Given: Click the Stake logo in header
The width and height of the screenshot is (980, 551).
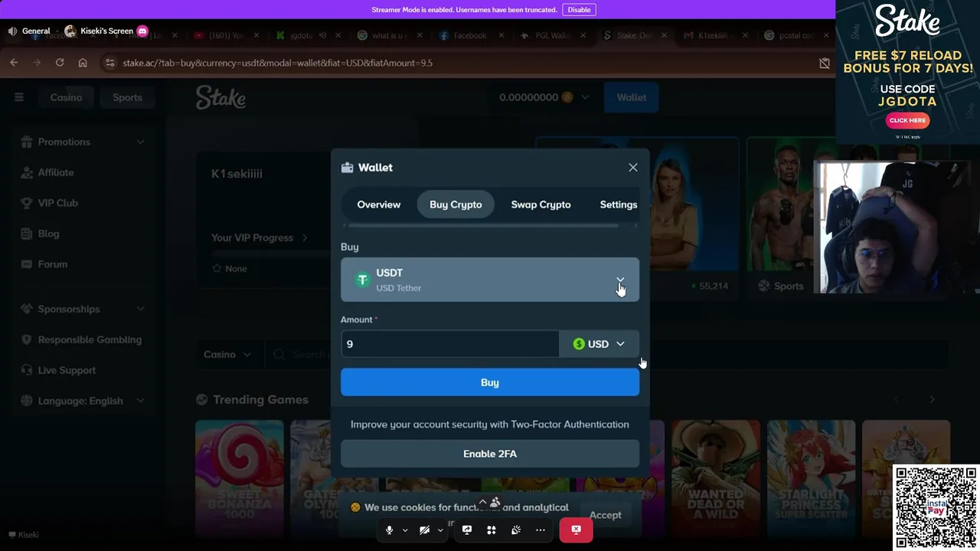Looking at the screenshot, I should point(220,97).
